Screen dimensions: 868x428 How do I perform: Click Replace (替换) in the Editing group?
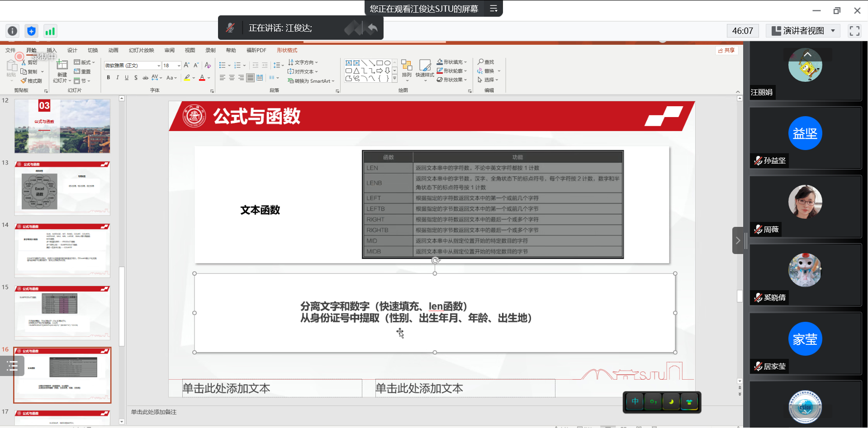(x=489, y=71)
